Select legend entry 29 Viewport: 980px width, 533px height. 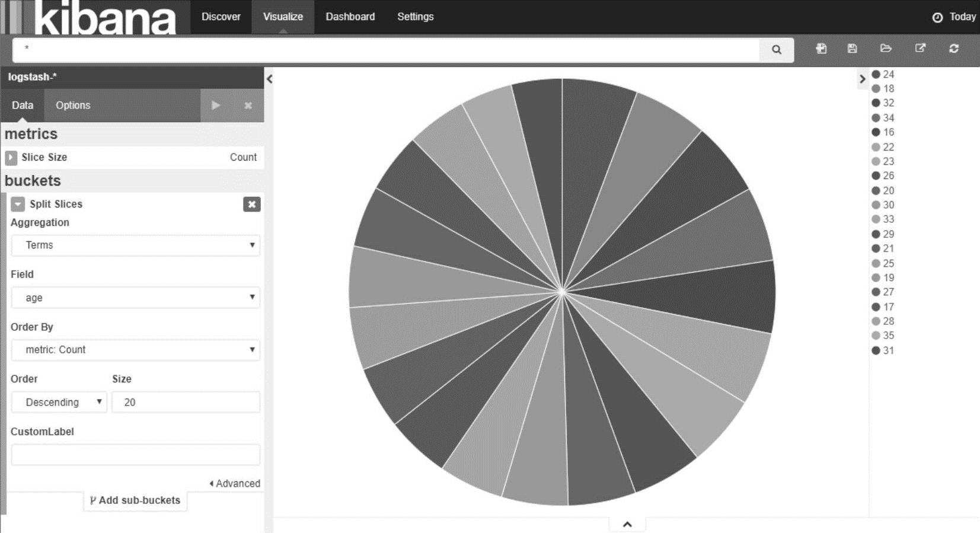(x=883, y=234)
